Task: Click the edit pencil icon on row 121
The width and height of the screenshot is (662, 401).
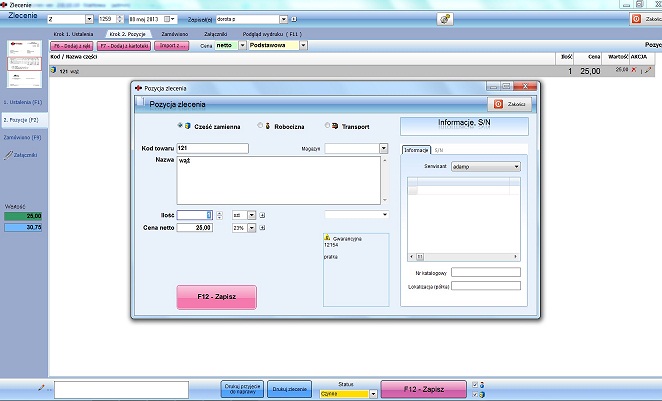Action: coord(648,70)
